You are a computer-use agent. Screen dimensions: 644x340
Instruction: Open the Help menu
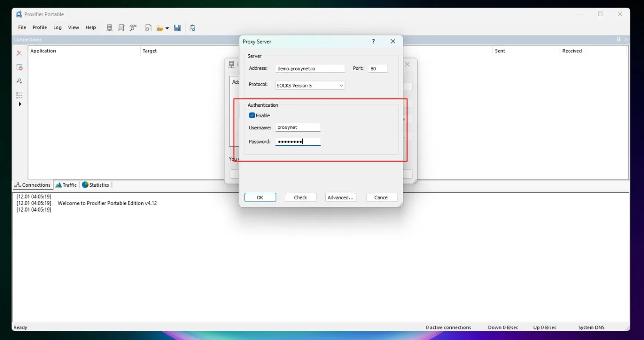(91, 28)
